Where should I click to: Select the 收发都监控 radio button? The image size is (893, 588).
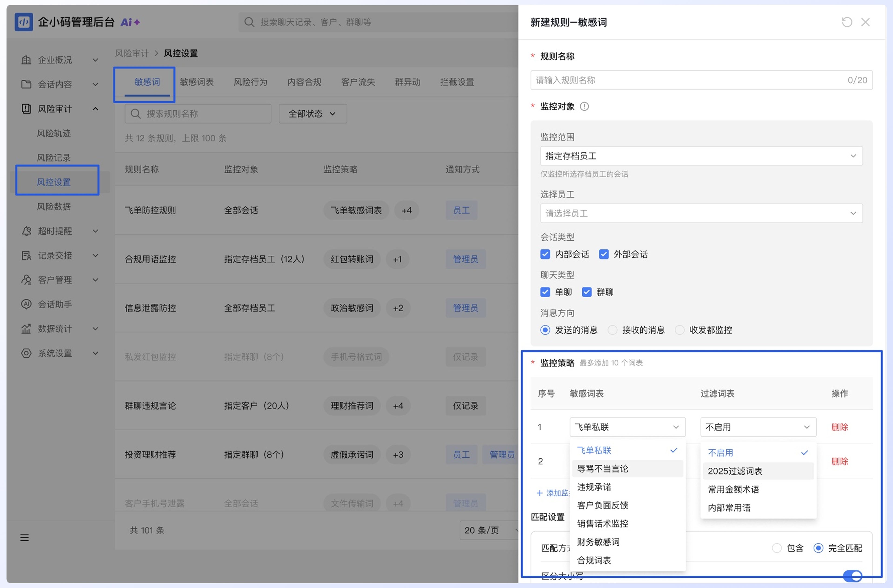(x=680, y=330)
